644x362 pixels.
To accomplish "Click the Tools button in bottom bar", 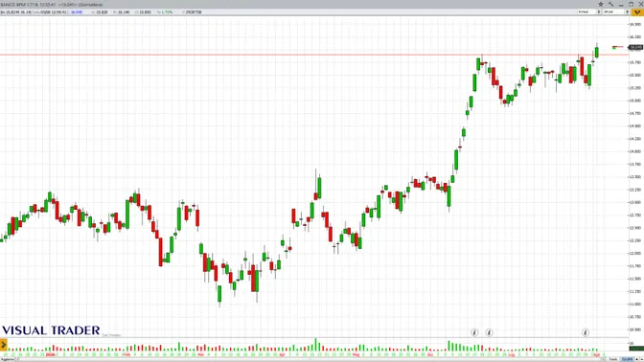I will (612, 359).
